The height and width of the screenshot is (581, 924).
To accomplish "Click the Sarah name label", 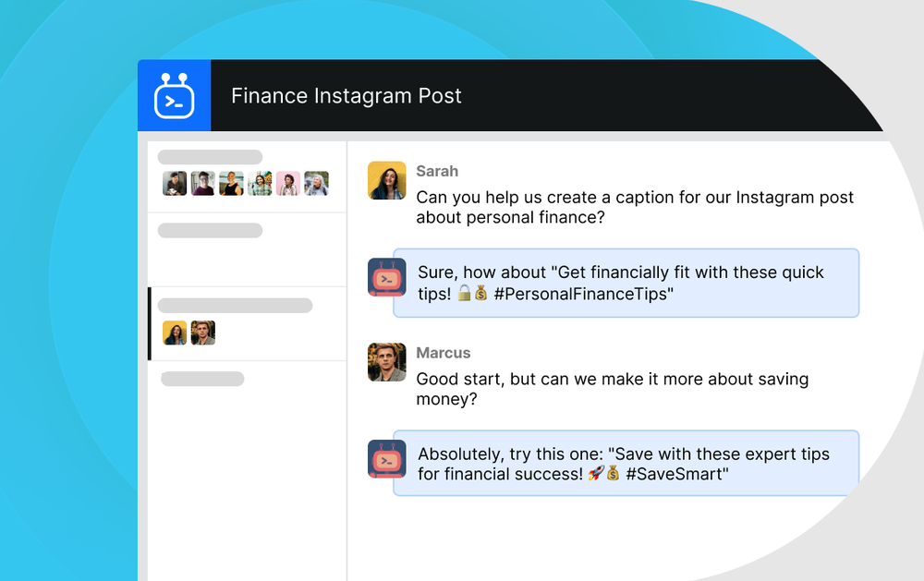I will point(437,171).
